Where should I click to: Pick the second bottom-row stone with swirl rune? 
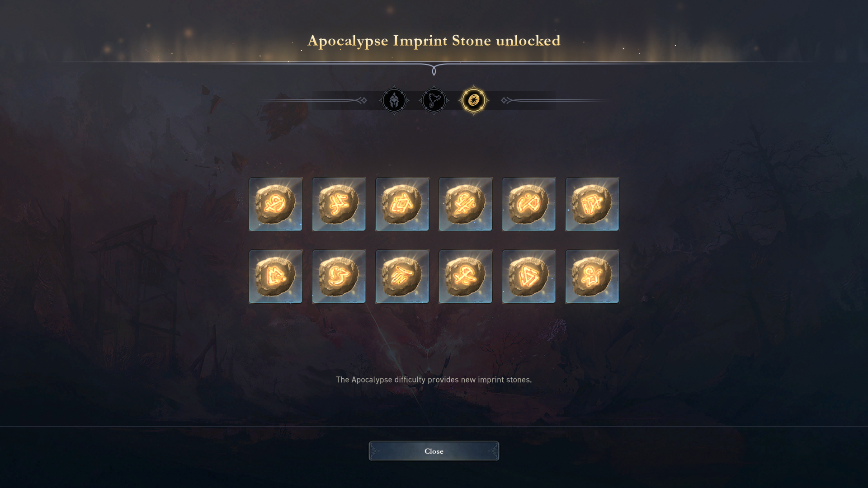tap(339, 277)
